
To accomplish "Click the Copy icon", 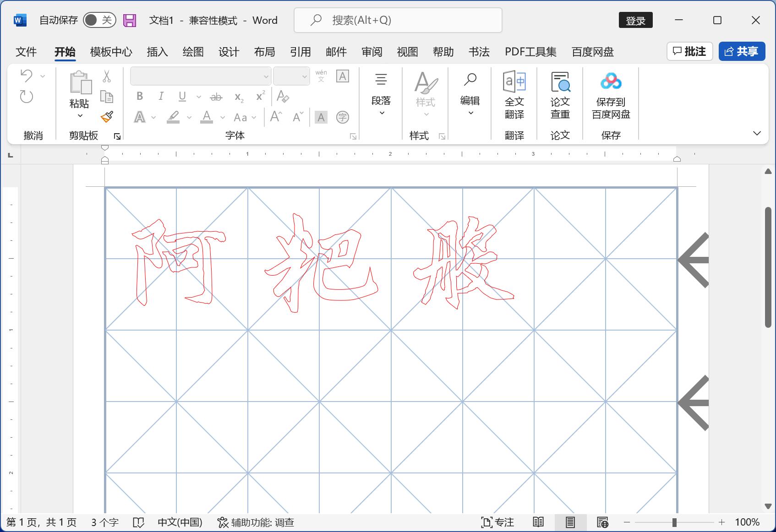I will coord(107,97).
